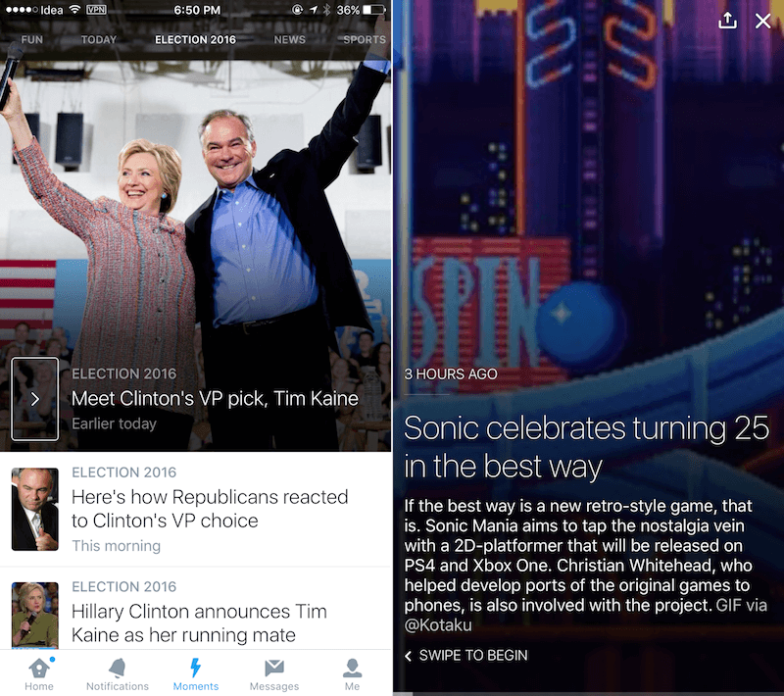The height and width of the screenshot is (696, 784).
Task: Tap the Moments lightning bolt icon
Action: coord(195,668)
